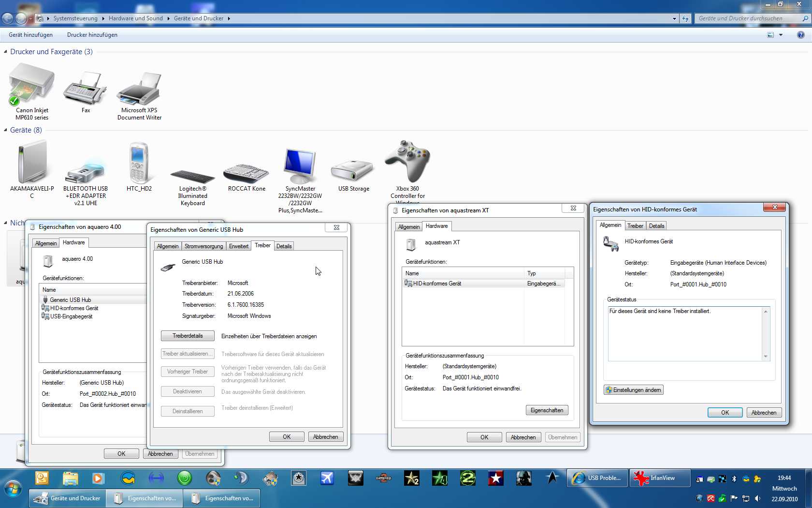The width and height of the screenshot is (812, 508).
Task: Open the Action Center flag tray icon
Action: (x=734, y=498)
